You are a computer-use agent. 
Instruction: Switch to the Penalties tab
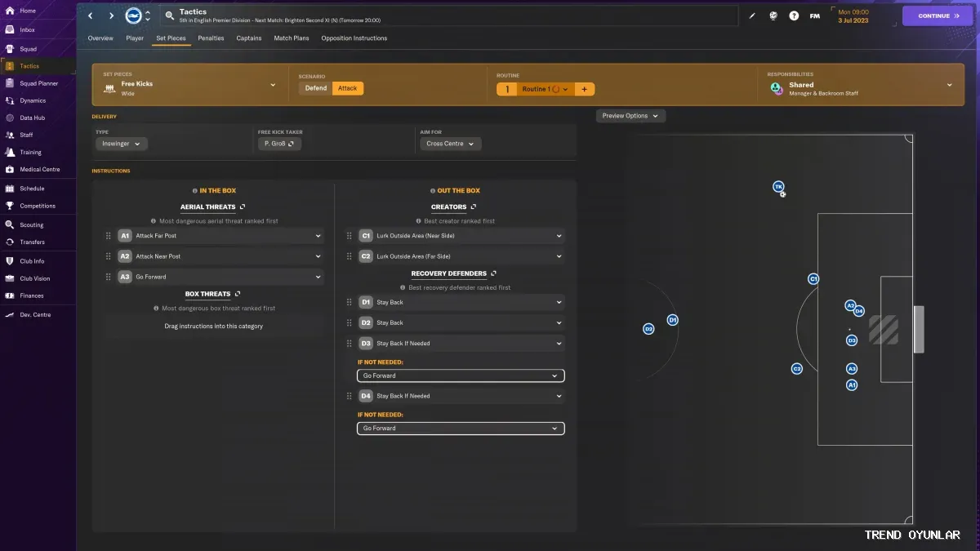click(x=211, y=38)
